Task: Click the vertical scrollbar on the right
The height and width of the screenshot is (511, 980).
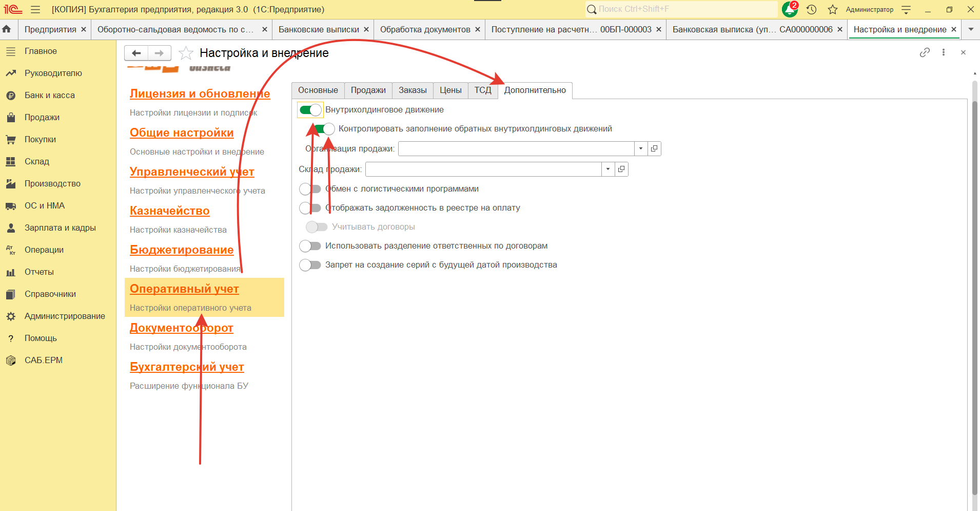Action: pos(975,298)
